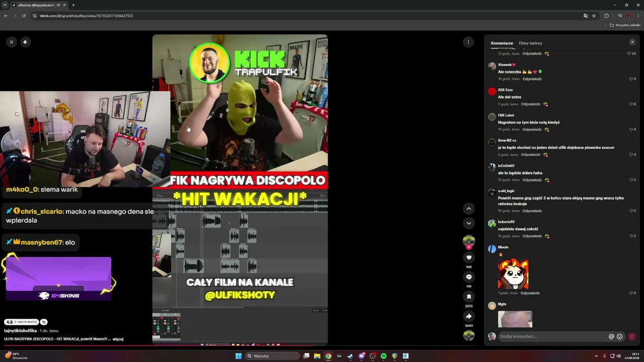
Task: Close the TikTok video viewer
Action: [x=12, y=42]
